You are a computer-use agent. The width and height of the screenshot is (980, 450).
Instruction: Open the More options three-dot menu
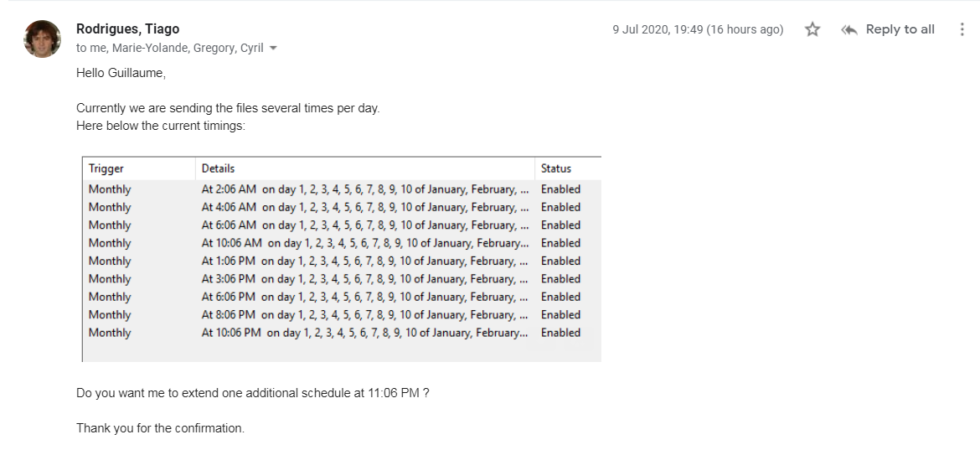(x=962, y=30)
